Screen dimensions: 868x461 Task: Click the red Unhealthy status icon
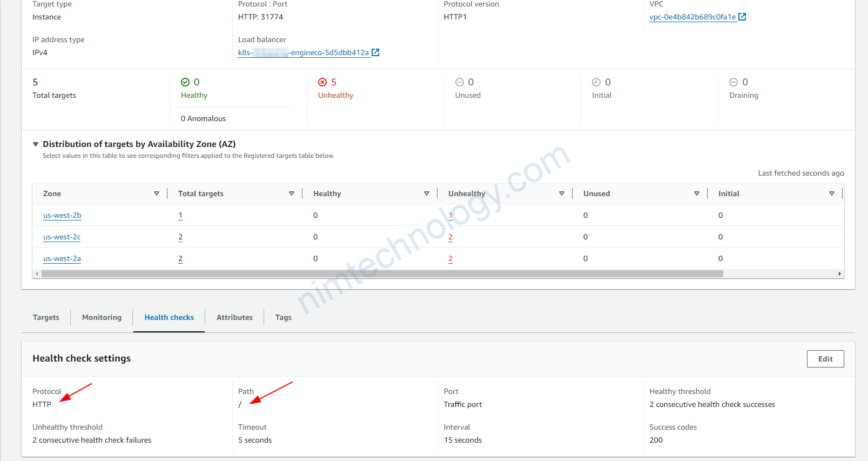pos(322,82)
